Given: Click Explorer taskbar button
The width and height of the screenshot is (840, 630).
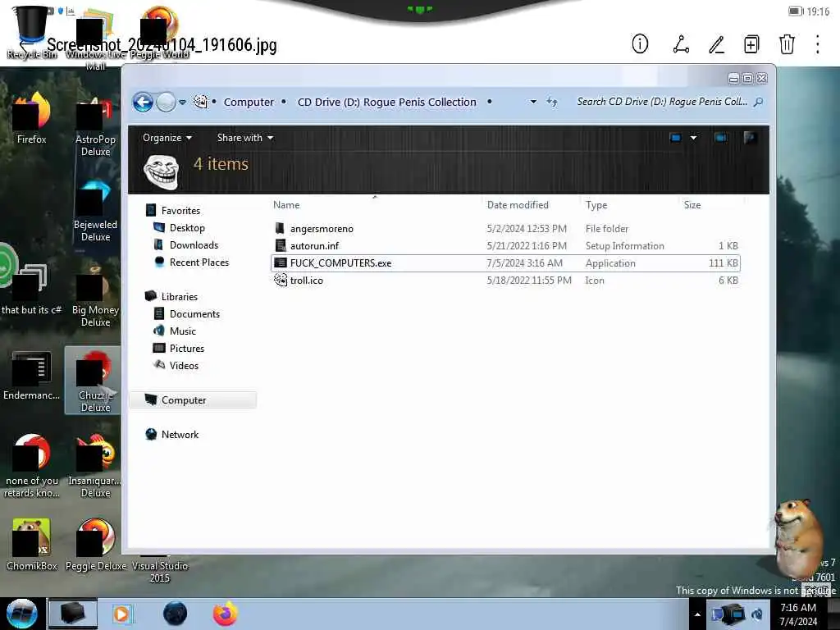Looking at the screenshot, I should click(73, 614).
